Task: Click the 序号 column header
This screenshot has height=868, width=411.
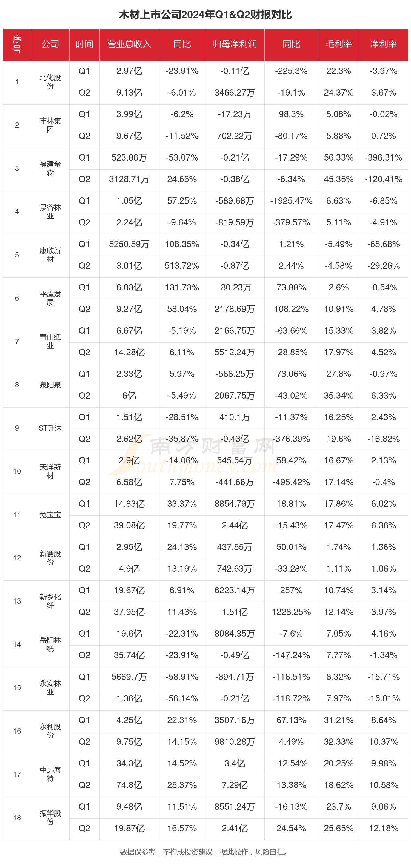Action: pos(17,44)
